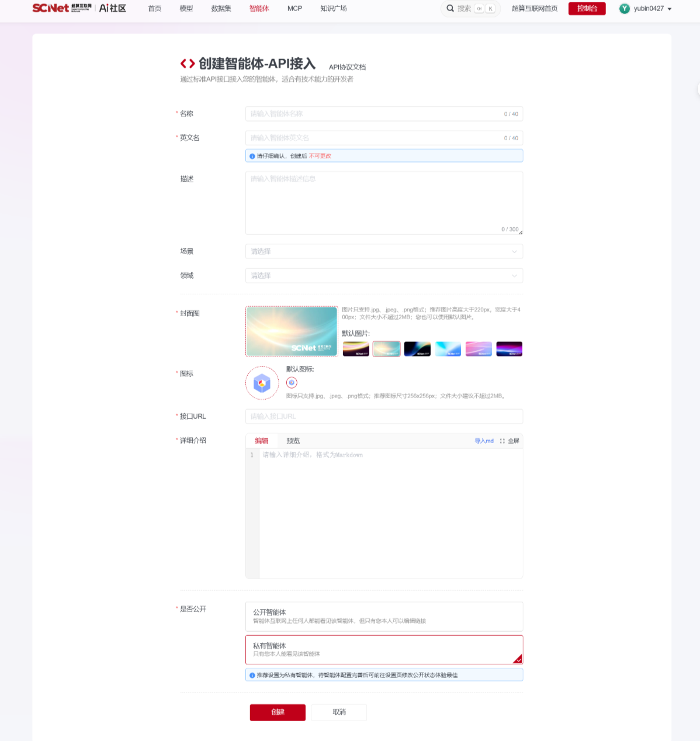700x741 pixels.
Task: Open the API协议文档 link
Action: [x=347, y=67]
